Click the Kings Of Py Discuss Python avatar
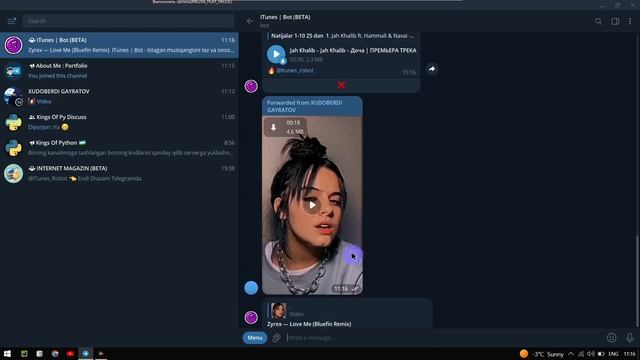The width and height of the screenshot is (640, 360). [13, 122]
